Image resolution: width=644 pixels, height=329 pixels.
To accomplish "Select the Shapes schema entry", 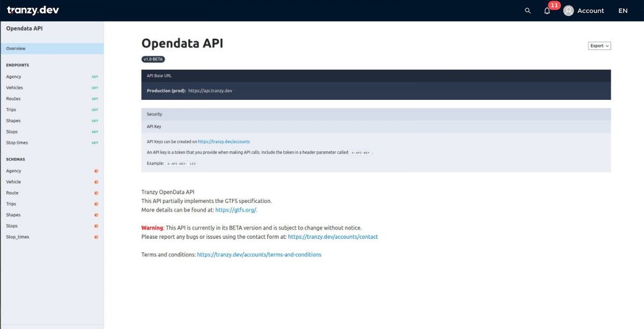I will (13, 215).
